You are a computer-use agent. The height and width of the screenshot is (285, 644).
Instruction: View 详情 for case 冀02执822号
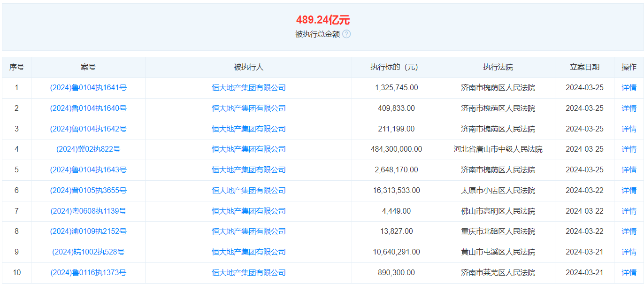click(629, 149)
